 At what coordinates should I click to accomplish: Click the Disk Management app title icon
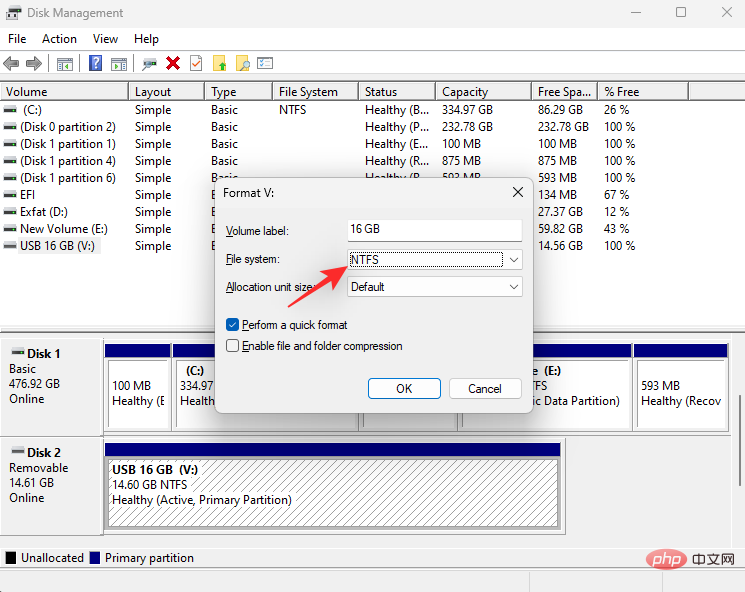tap(13, 13)
